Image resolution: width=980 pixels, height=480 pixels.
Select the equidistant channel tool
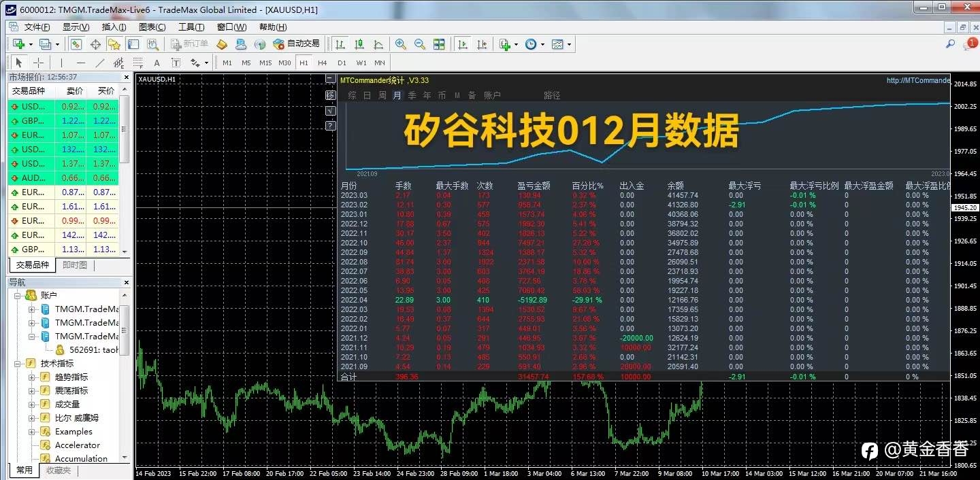(x=118, y=63)
